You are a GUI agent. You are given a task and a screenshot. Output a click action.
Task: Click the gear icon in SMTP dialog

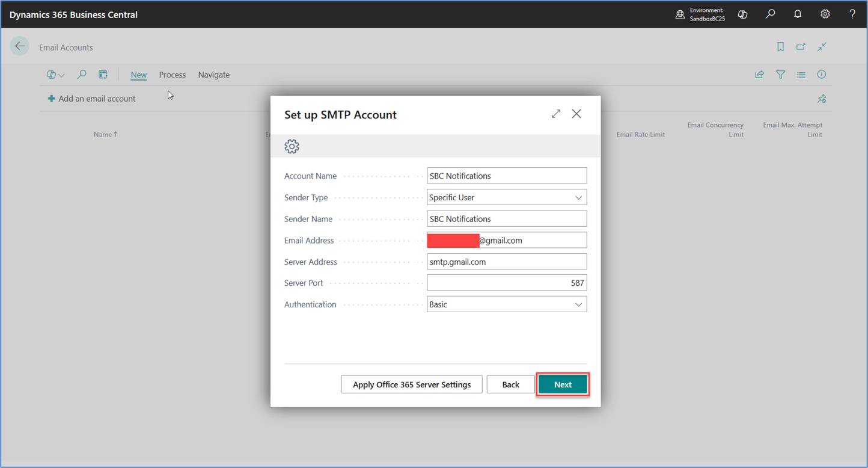[292, 146]
